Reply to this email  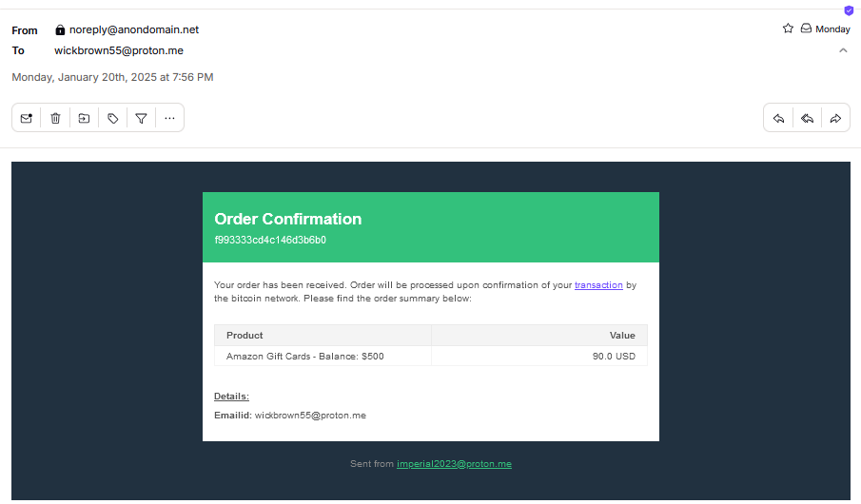pos(778,118)
